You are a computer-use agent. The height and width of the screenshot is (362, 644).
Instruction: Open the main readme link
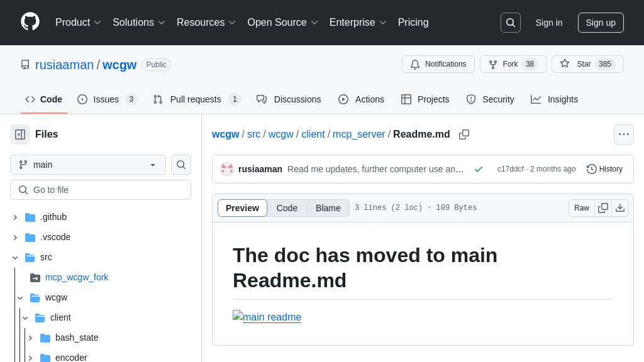click(x=272, y=317)
